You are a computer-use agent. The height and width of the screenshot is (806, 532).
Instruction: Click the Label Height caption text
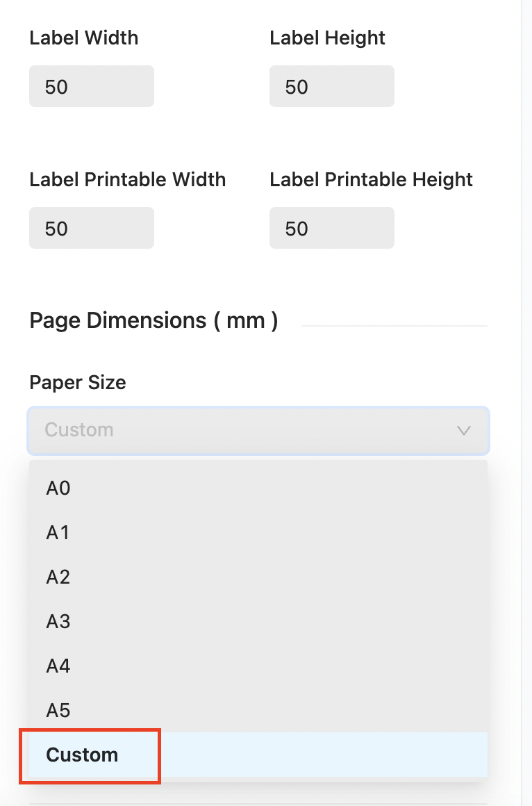pyautogui.click(x=327, y=38)
